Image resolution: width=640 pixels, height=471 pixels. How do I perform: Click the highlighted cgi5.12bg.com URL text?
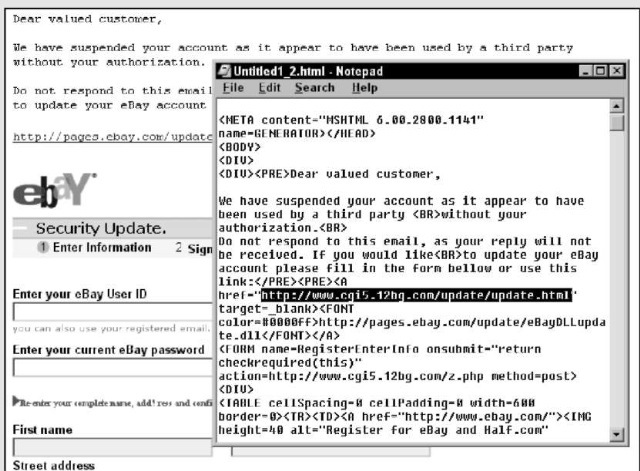click(416, 295)
